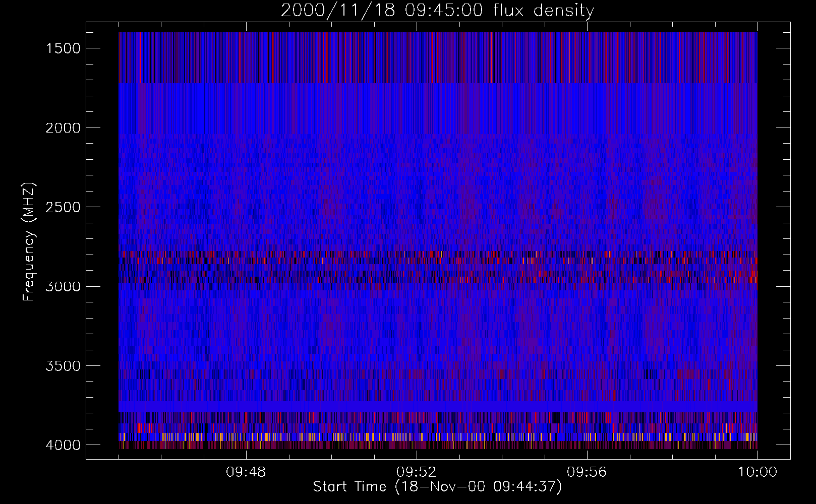
Task: Click the 10:00 time tick label
Action: 757,472
